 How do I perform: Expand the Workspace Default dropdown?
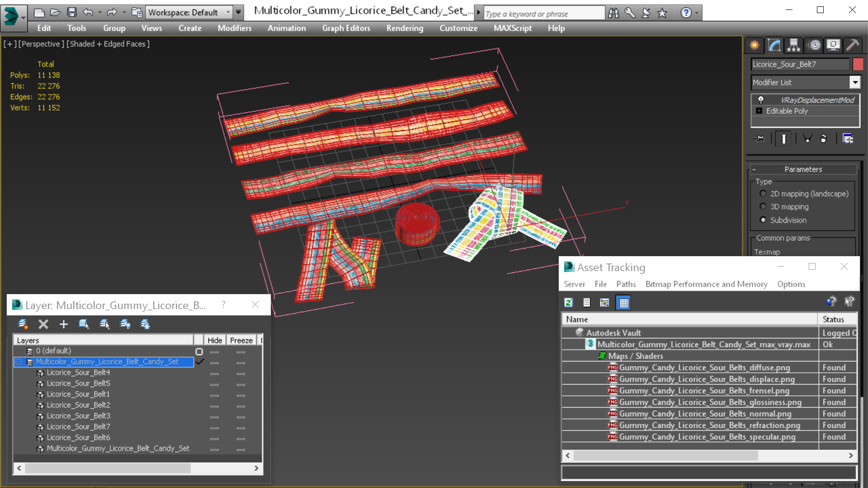coord(228,12)
